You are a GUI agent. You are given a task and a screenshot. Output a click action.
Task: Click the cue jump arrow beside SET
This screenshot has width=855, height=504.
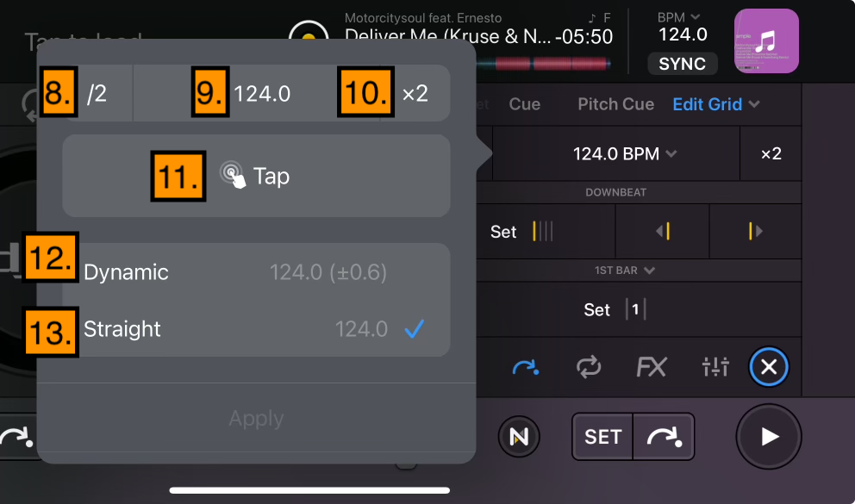click(x=664, y=437)
